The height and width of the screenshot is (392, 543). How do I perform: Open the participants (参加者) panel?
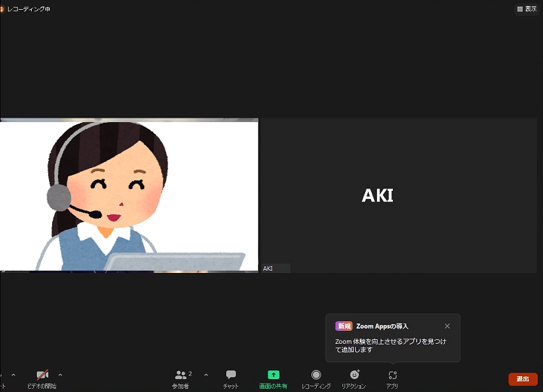point(181,379)
